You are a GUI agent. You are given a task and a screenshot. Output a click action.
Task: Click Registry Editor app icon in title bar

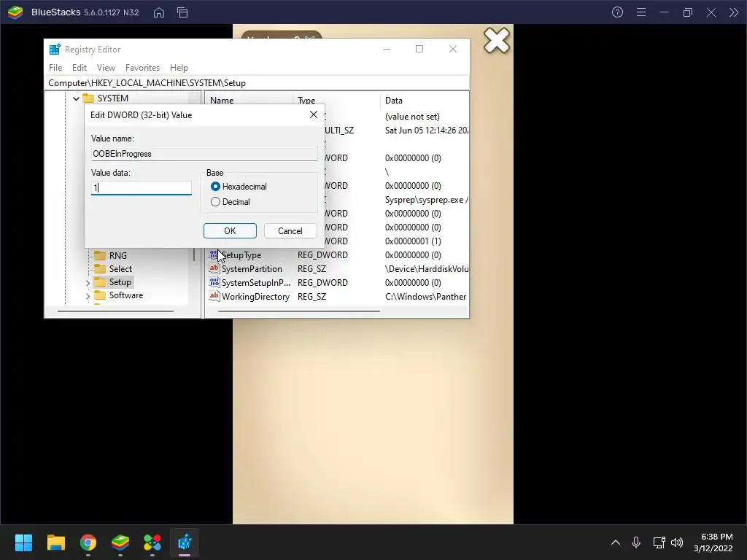click(55, 49)
